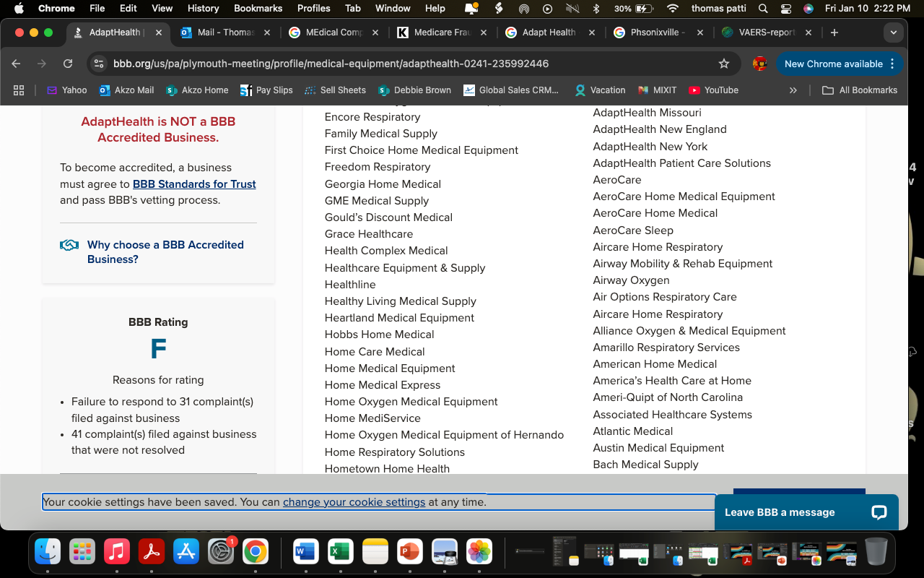
Task: Open Spotlight search in menu bar
Action: point(763,8)
